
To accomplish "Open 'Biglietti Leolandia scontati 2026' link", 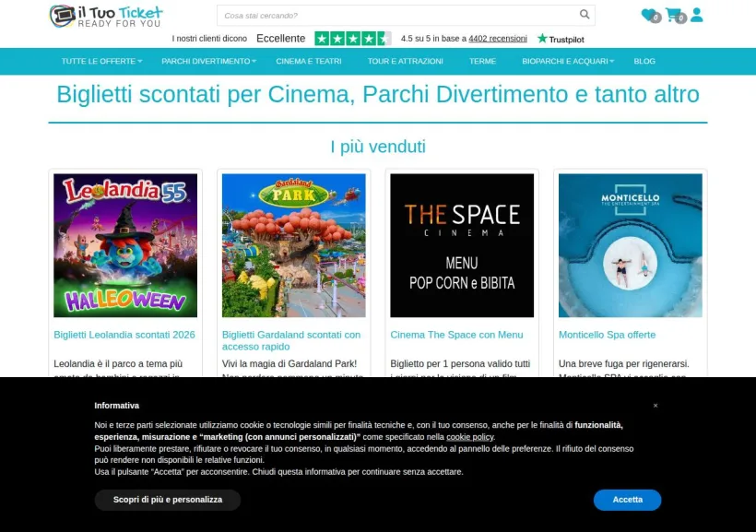I will (x=124, y=335).
